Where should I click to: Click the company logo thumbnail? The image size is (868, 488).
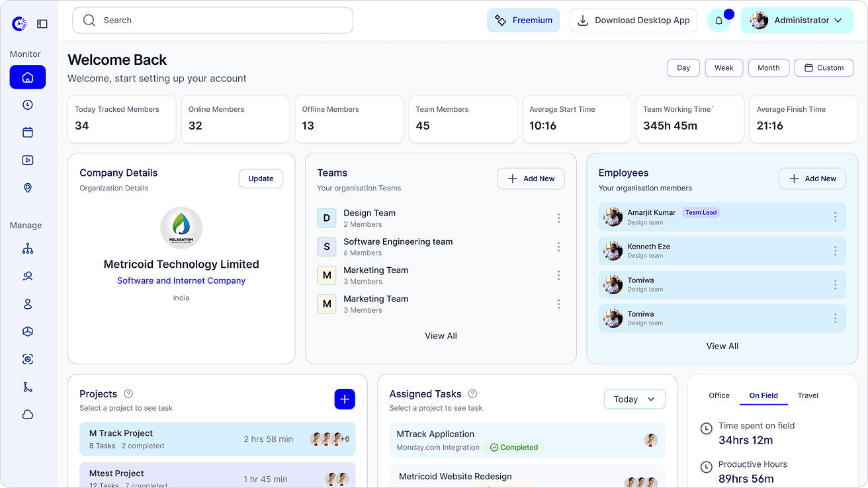click(x=181, y=228)
